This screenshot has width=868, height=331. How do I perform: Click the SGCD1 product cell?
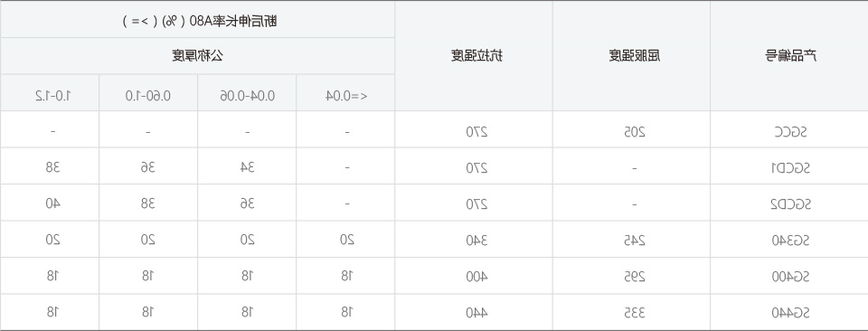[x=788, y=166]
